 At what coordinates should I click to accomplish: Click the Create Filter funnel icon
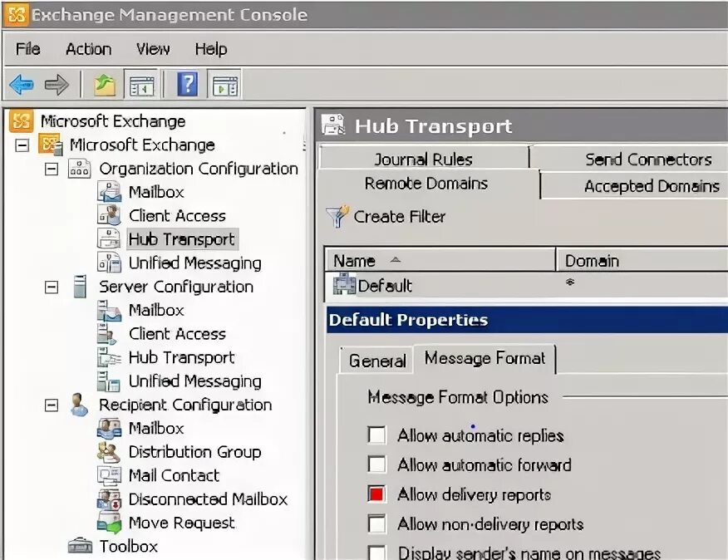(337, 216)
